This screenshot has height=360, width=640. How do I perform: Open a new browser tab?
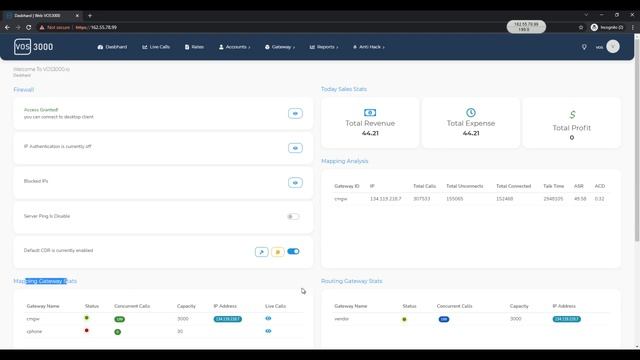pos(90,16)
